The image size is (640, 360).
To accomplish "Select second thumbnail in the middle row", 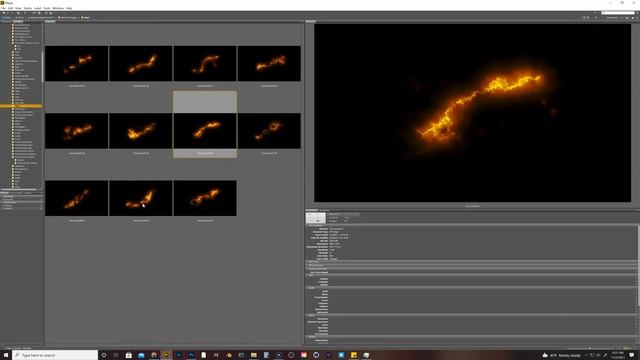I will click(141, 131).
